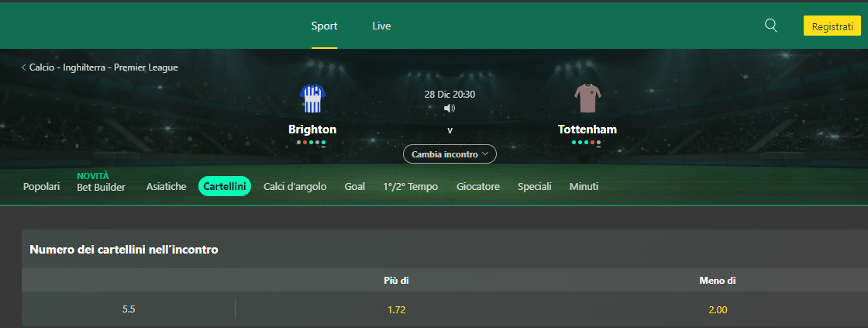Viewport: 868px width, 328px height.
Task: Open the Calci d'angolo market tab
Action: pos(294,187)
